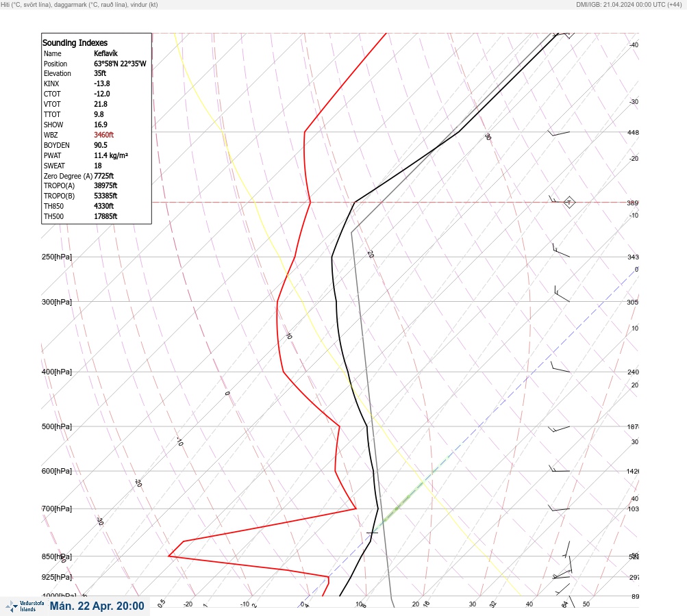Click the 600[hPa] pressure label
This screenshot has height=616, width=687.
pos(57,471)
